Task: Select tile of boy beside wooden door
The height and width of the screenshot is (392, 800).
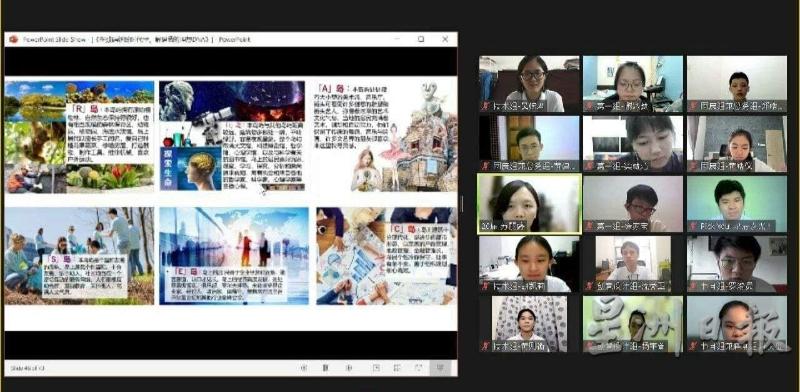Action: pyautogui.click(x=529, y=144)
